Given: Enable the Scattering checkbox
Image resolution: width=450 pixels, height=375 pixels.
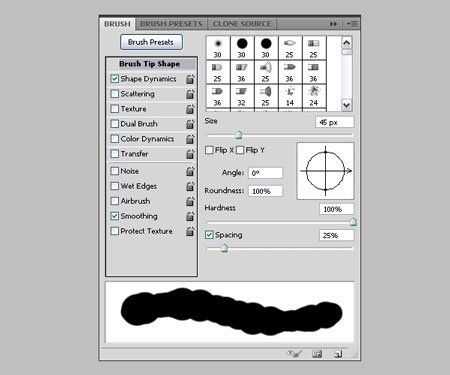Looking at the screenshot, I should [x=114, y=94].
